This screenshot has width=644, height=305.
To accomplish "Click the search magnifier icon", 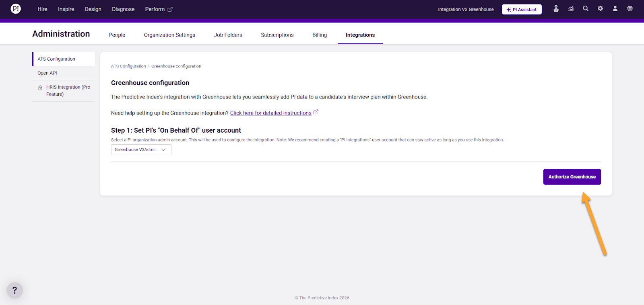I will [x=586, y=8].
